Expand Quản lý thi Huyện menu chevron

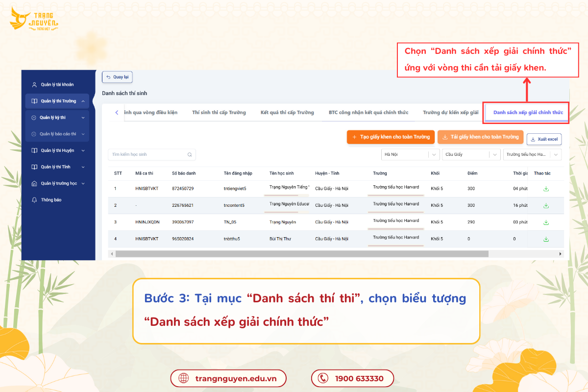click(83, 150)
